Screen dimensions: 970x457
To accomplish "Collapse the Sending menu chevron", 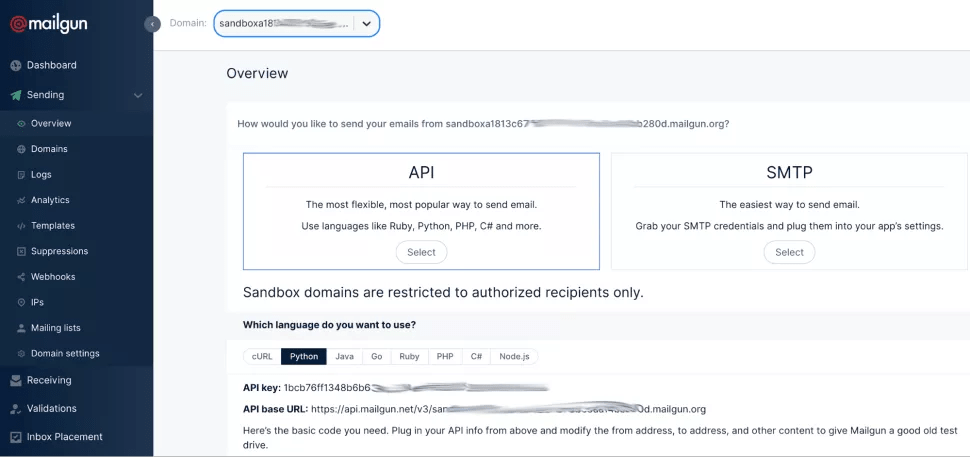I will pos(138,96).
